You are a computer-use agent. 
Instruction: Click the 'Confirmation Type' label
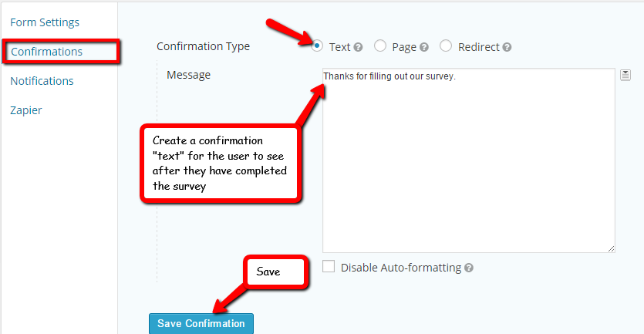[203, 46]
